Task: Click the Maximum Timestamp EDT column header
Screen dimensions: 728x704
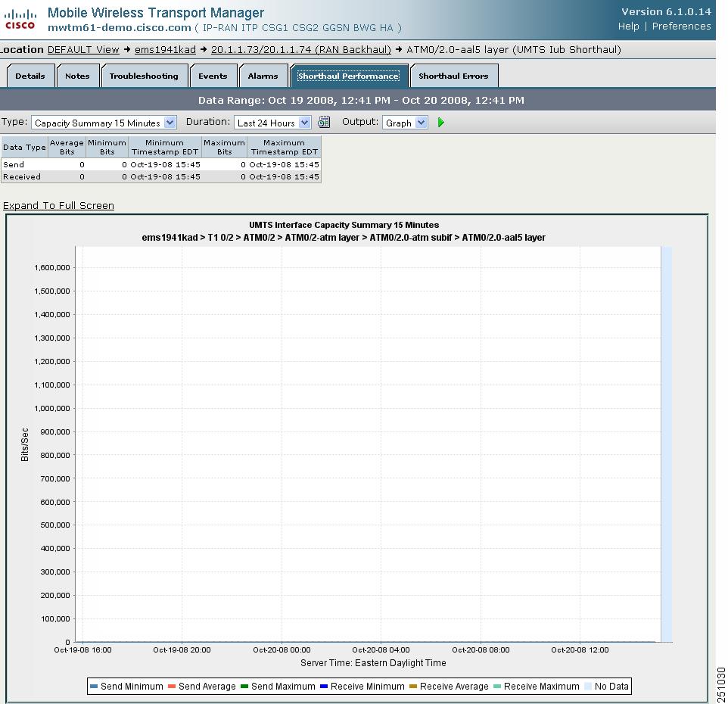Action: [284, 147]
